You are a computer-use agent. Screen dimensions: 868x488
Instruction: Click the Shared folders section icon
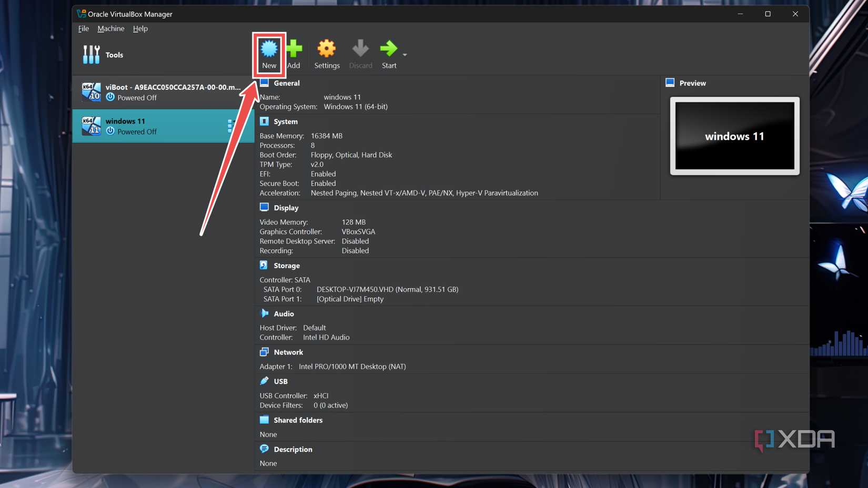click(264, 420)
